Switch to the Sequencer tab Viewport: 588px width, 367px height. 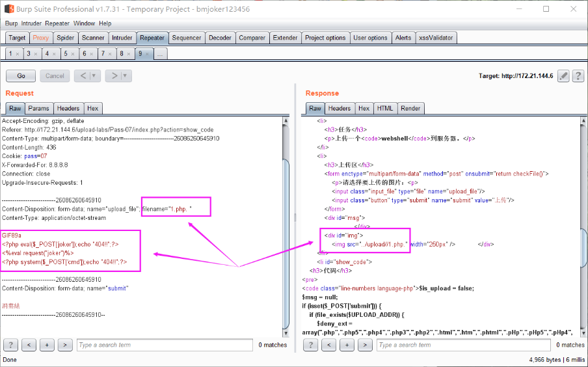coord(187,38)
